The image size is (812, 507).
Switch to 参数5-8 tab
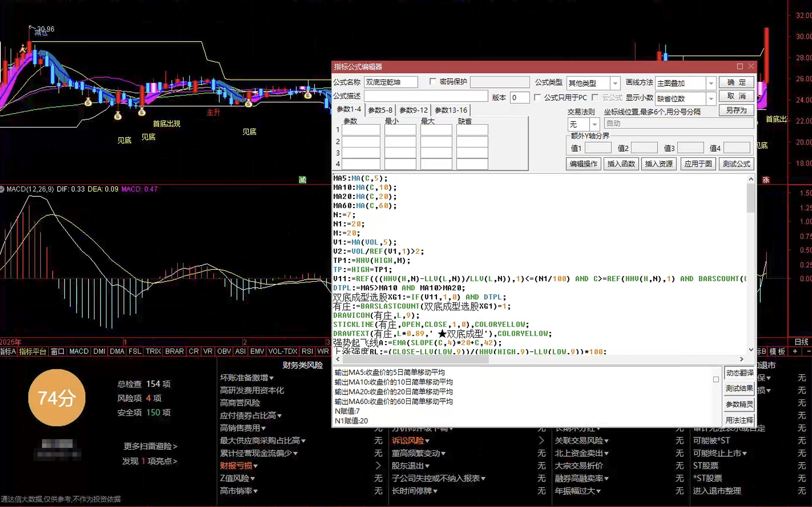380,110
